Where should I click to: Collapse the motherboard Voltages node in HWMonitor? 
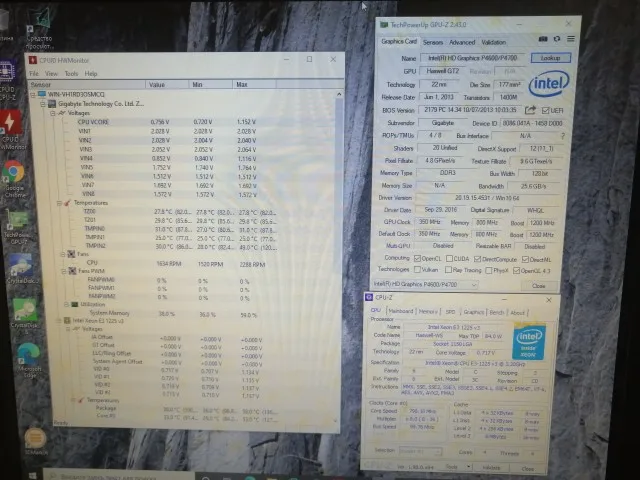tap(53, 113)
